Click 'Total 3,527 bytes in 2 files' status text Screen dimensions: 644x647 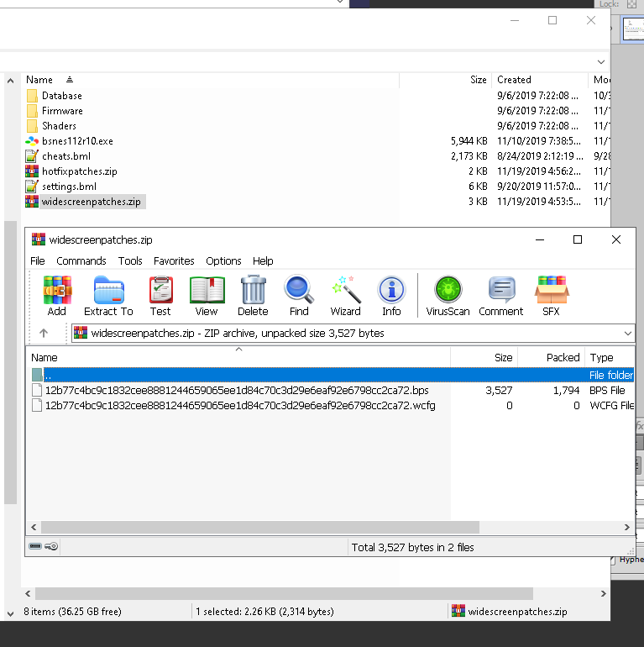413,547
